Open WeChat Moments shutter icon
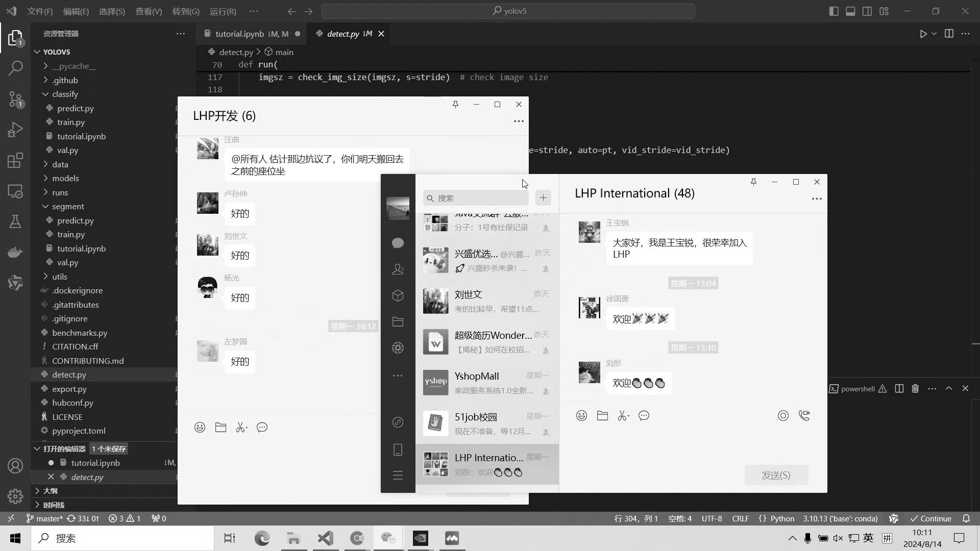 click(398, 348)
